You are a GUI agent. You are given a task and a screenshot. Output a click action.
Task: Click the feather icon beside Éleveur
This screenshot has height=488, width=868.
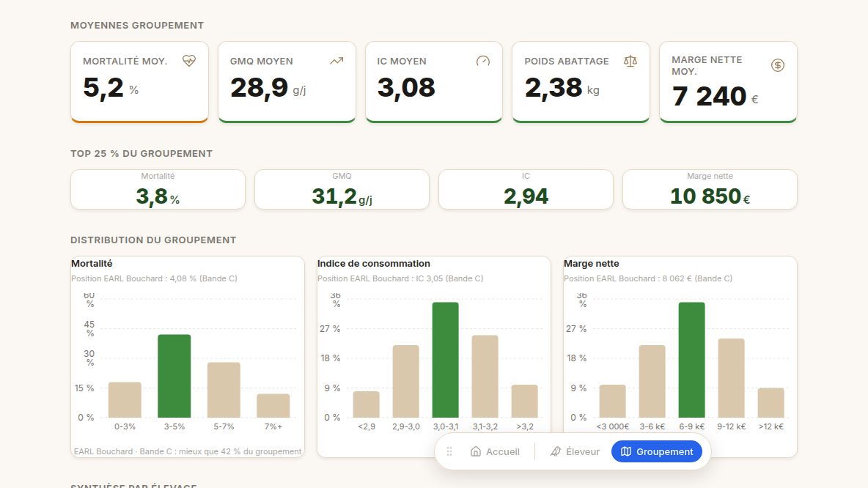(556, 451)
